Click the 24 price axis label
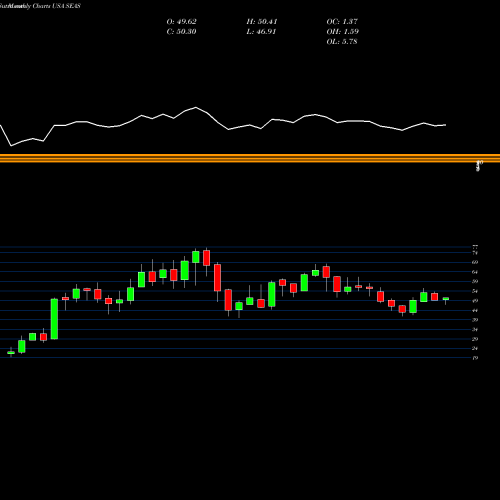The width and height of the screenshot is (500, 500). click(475, 348)
